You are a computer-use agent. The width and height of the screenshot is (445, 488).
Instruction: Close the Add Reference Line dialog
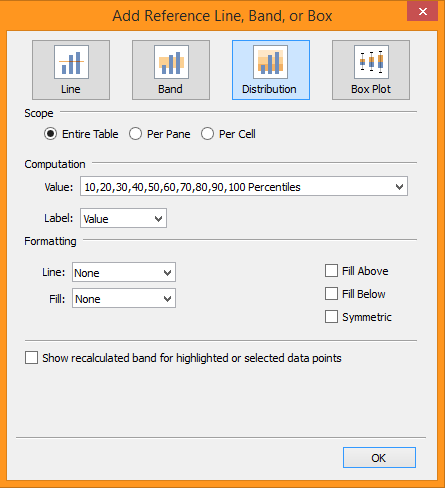pyautogui.click(x=422, y=12)
